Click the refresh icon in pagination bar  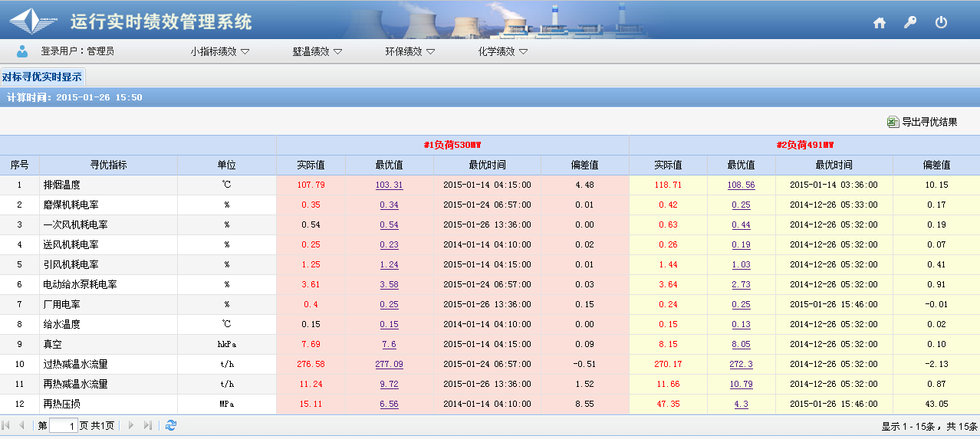(x=171, y=425)
